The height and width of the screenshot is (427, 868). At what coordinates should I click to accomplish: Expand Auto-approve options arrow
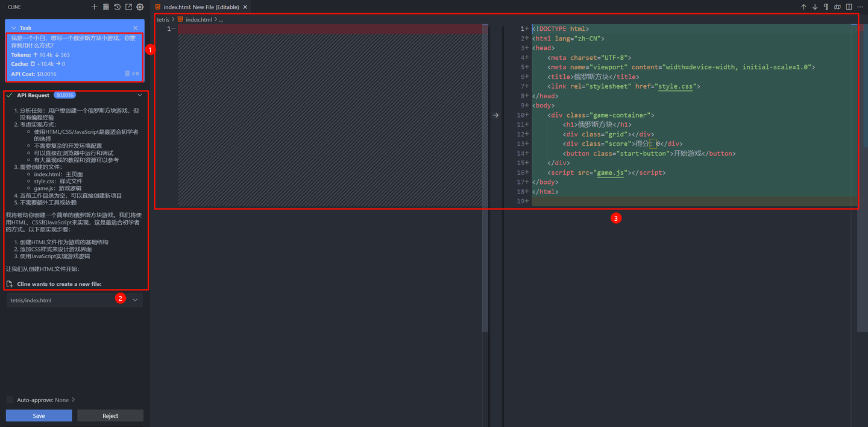pos(74,400)
